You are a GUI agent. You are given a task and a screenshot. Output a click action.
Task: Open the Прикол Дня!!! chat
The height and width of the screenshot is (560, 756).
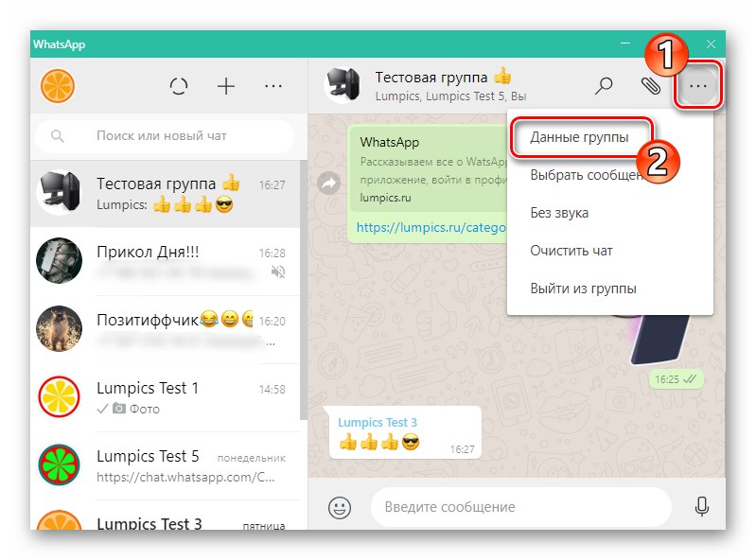tap(165, 262)
